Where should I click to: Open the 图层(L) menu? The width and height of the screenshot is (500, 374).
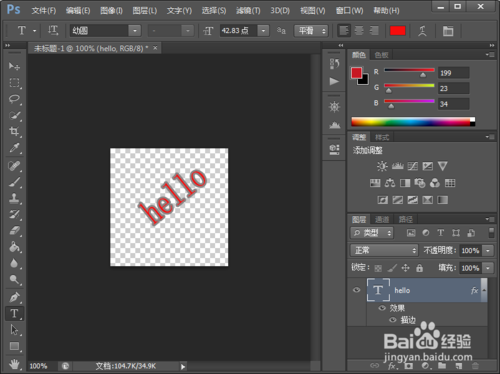[145, 11]
